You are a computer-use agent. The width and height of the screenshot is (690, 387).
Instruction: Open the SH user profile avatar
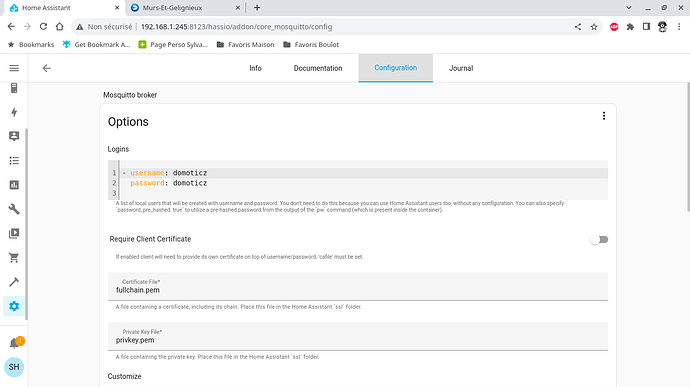coord(14,367)
